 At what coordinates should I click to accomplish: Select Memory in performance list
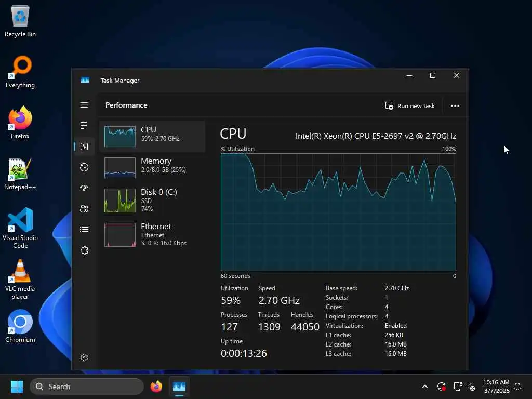[x=152, y=168]
